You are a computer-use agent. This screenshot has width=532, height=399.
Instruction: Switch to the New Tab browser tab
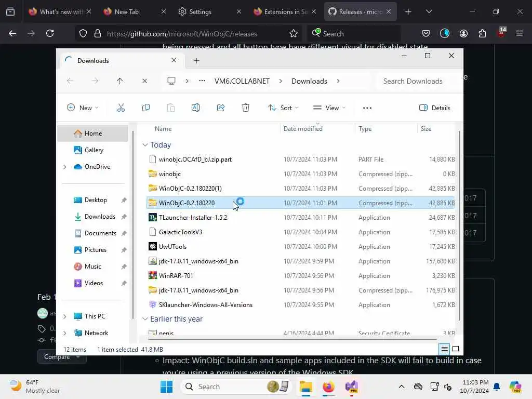pos(135,11)
